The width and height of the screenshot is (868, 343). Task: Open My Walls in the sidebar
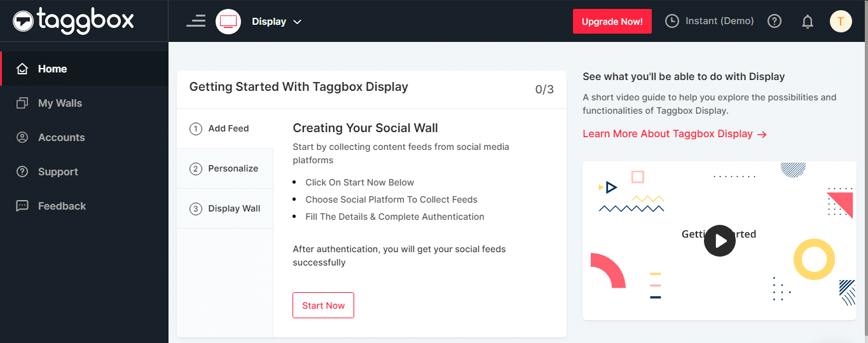[x=60, y=103]
